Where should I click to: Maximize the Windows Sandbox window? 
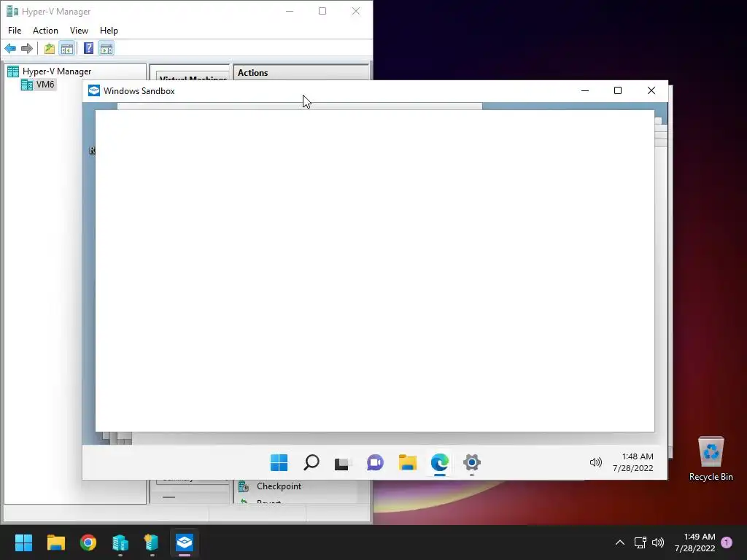[618, 90]
